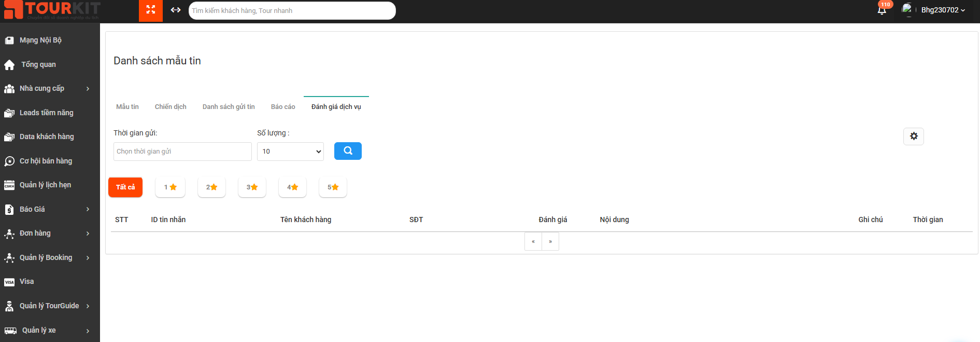Click the Nội dung column header
This screenshot has height=342, width=980.
pos(615,220)
